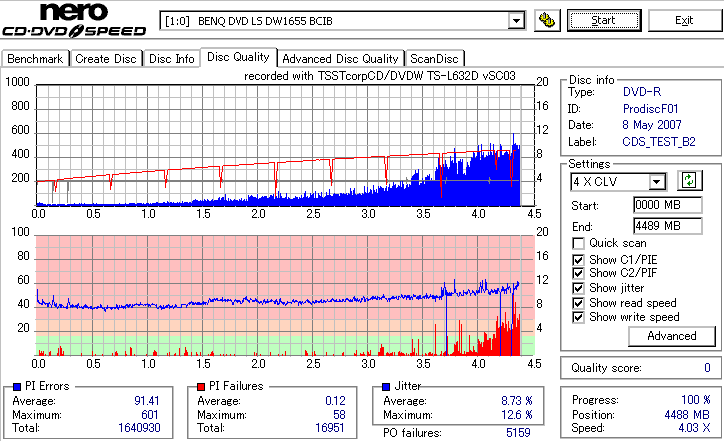Click the Nero CD-DVD Speed logo
724x441 pixels.
tap(74, 20)
